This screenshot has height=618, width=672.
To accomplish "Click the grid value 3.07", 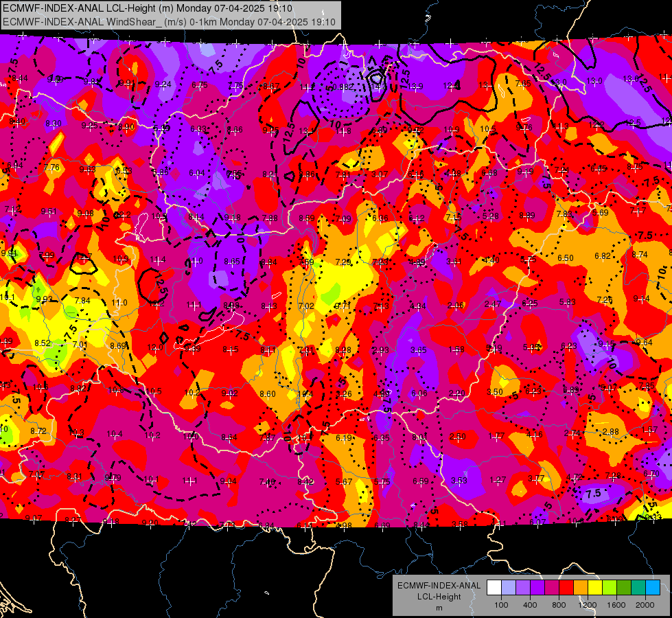I will pos(380,174).
